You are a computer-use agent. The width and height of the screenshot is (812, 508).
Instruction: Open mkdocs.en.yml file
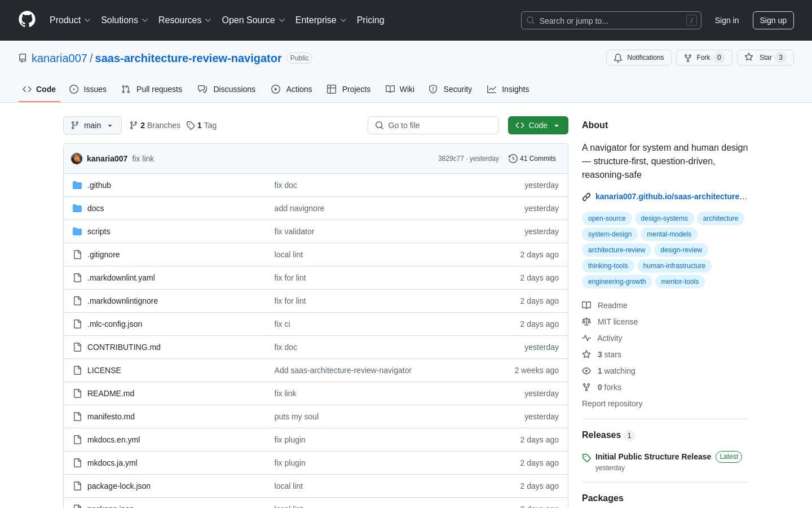click(x=114, y=440)
